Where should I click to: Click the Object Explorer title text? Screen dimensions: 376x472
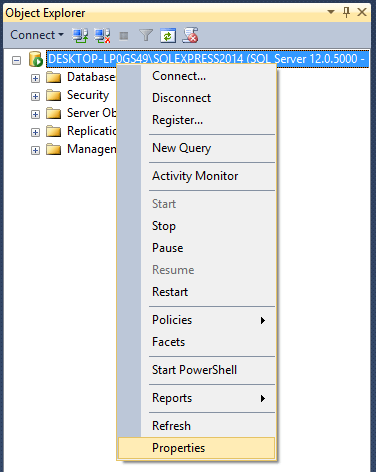[45, 13]
